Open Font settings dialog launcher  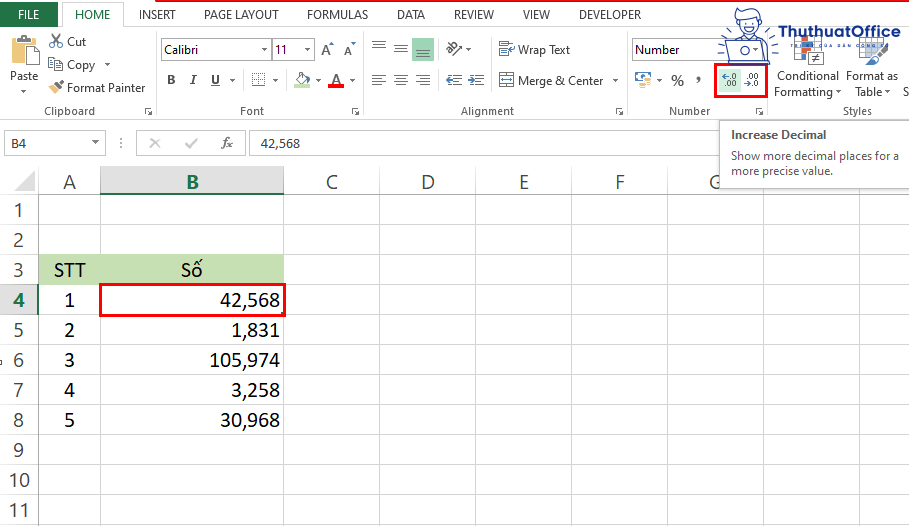355,111
